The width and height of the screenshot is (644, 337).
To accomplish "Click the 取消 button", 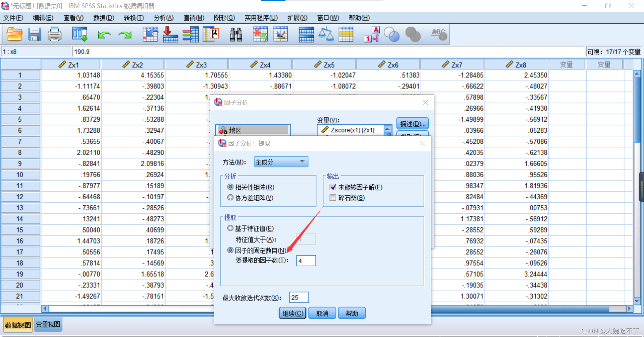I will click(322, 313).
